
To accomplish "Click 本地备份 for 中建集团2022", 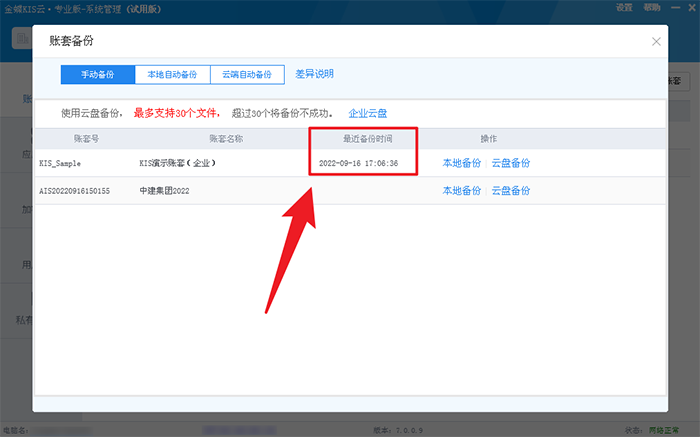I will (462, 190).
